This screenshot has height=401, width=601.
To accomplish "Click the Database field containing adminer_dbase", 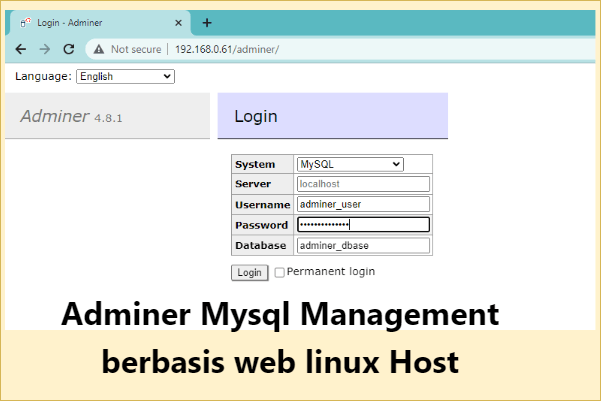I will pyautogui.click(x=363, y=245).
